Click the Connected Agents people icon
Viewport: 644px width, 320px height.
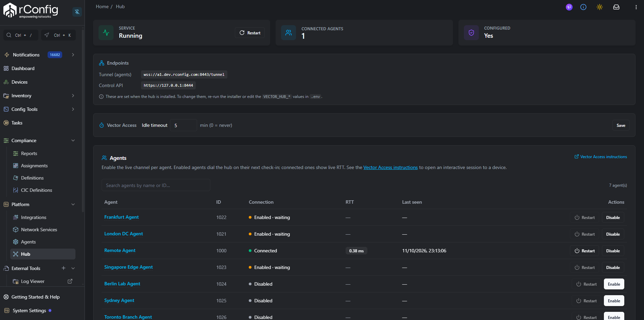[289, 33]
